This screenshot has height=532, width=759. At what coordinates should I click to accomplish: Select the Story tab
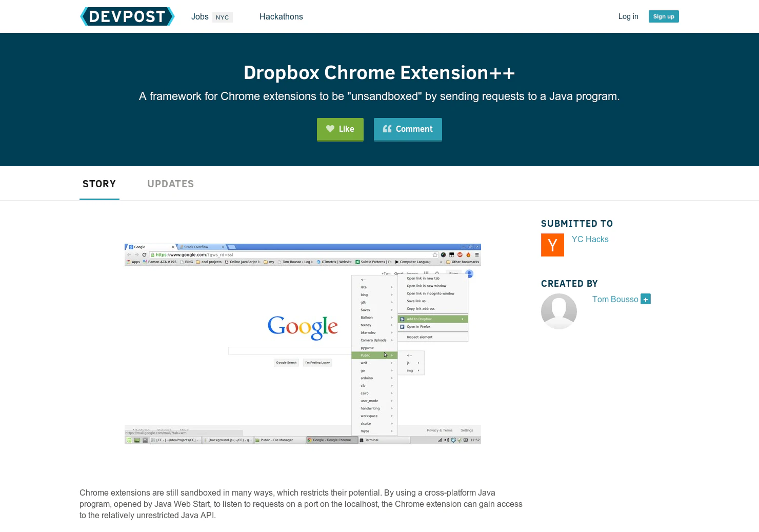pos(99,184)
